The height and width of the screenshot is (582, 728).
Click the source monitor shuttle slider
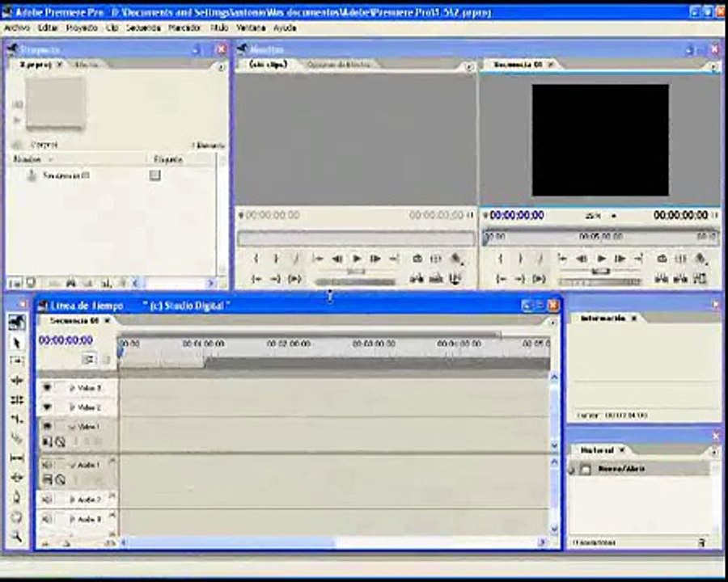tap(356, 272)
